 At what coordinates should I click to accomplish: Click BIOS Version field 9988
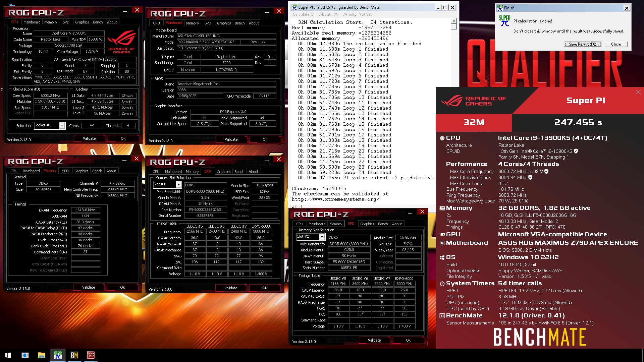(x=226, y=90)
